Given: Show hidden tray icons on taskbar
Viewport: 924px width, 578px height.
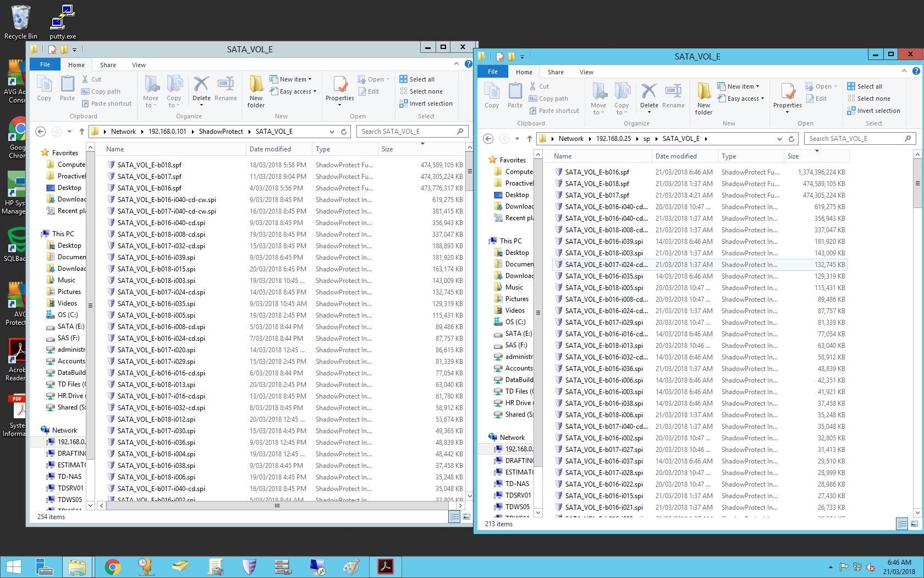Looking at the screenshot, I should pos(831,567).
